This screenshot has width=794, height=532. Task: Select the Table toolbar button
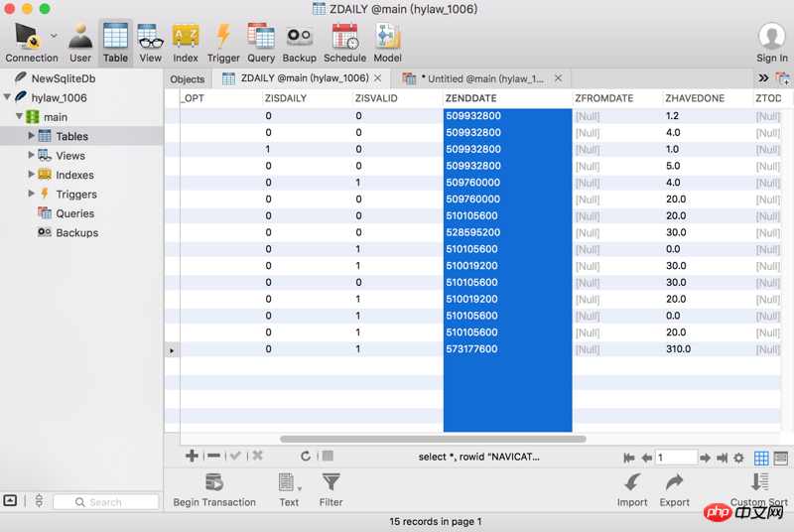tap(115, 43)
